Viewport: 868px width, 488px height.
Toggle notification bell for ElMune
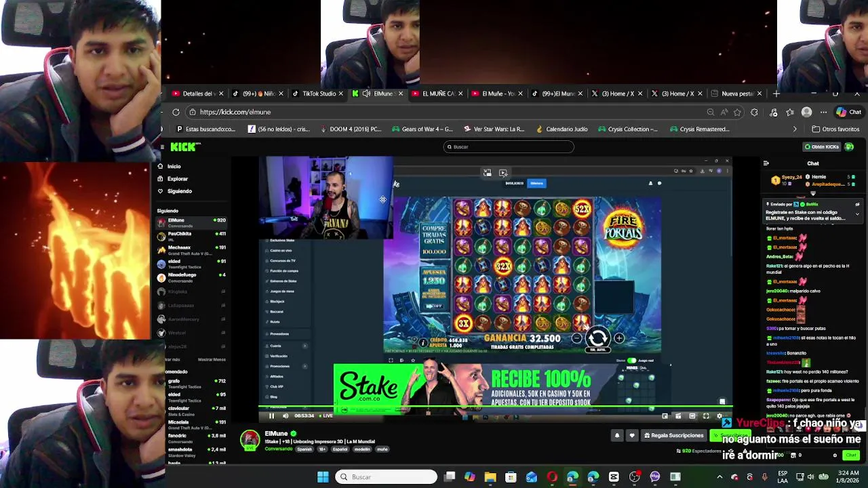(x=617, y=435)
